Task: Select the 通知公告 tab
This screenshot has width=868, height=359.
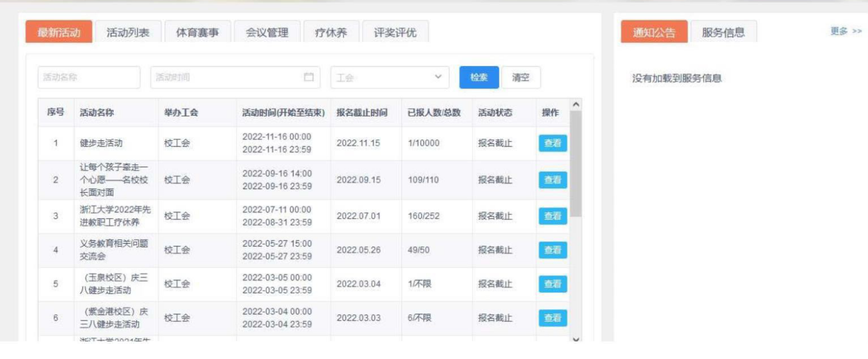Action: coord(653,33)
